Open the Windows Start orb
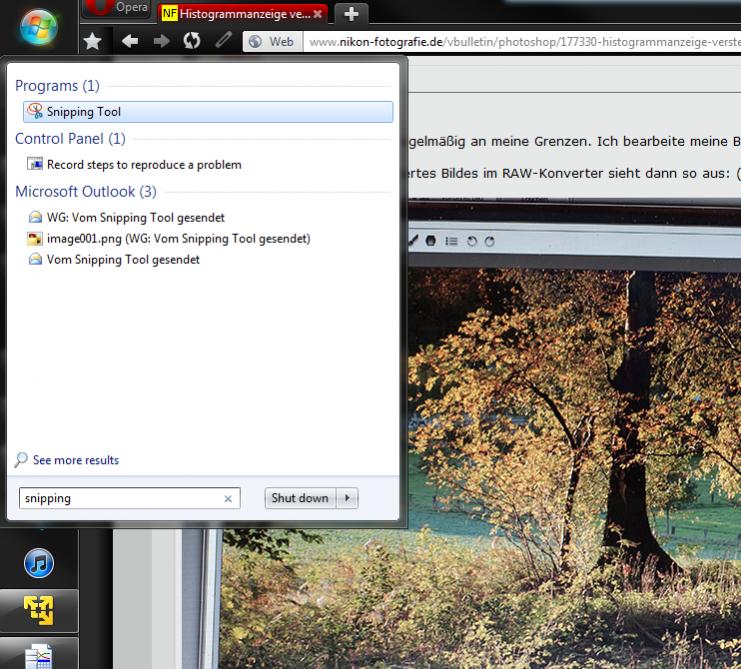Screen dimensions: 741x669 point(39,26)
